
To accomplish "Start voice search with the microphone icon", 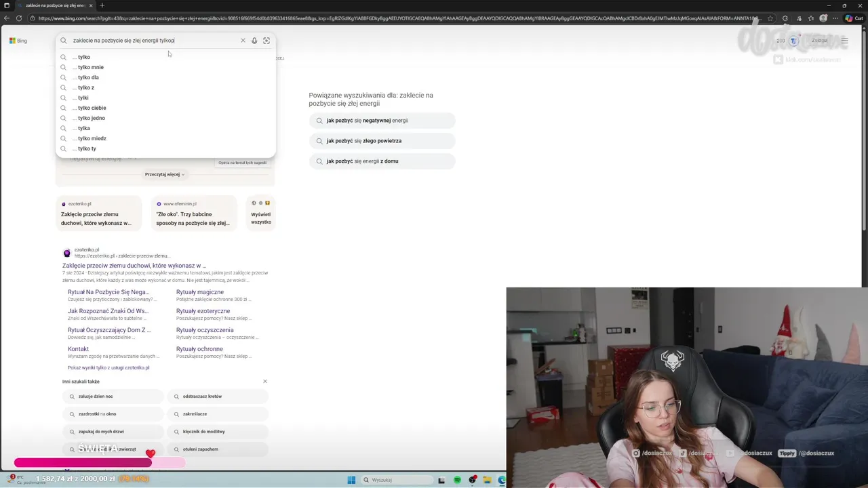I will pyautogui.click(x=254, y=41).
